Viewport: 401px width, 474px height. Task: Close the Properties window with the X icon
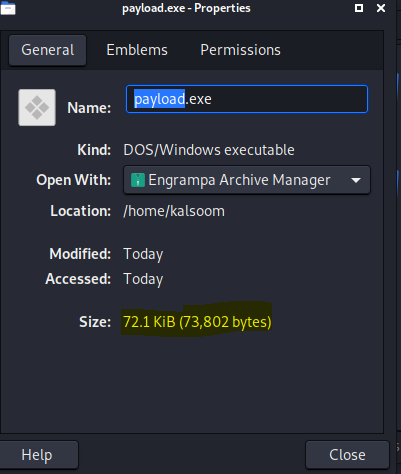point(381,8)
